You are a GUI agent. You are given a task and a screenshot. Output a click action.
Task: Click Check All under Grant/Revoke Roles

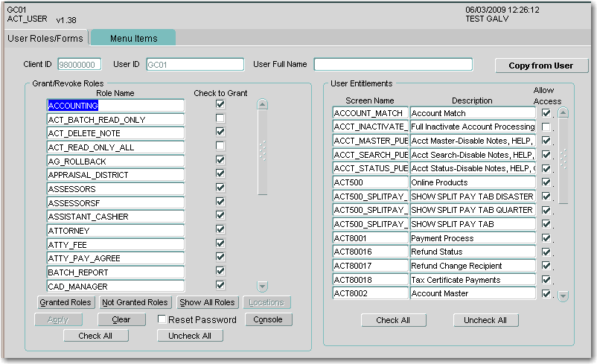pos(95,336)
